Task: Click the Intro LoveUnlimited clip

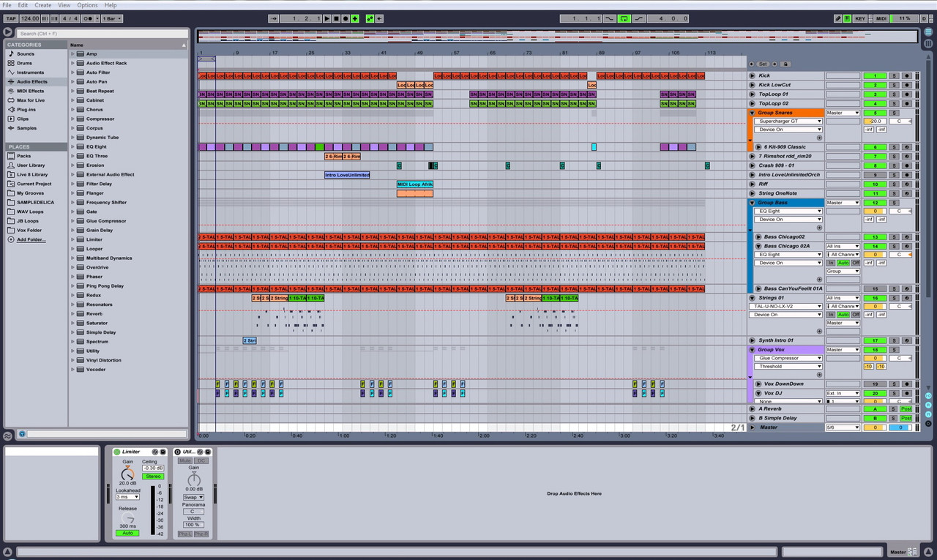Action: (347, 175)
